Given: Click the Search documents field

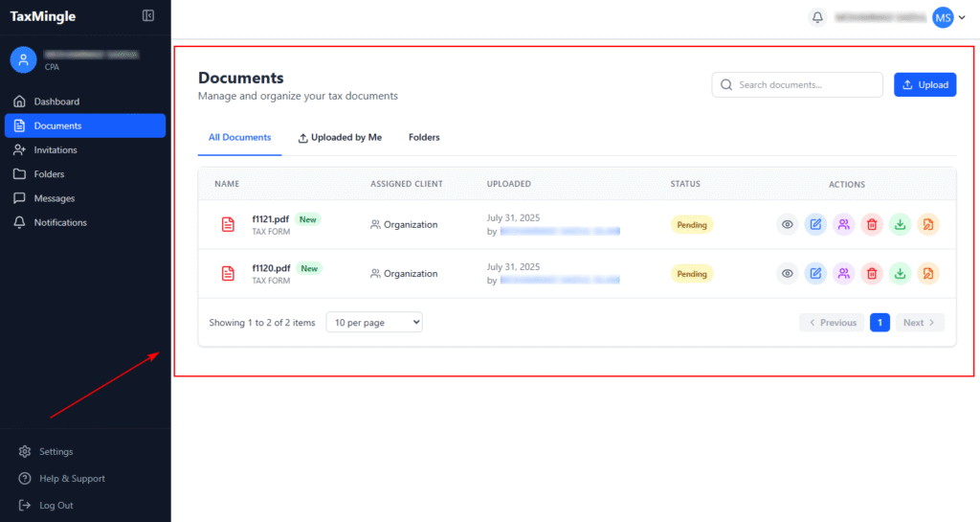Looking at the screenshot, I should 797,84.
